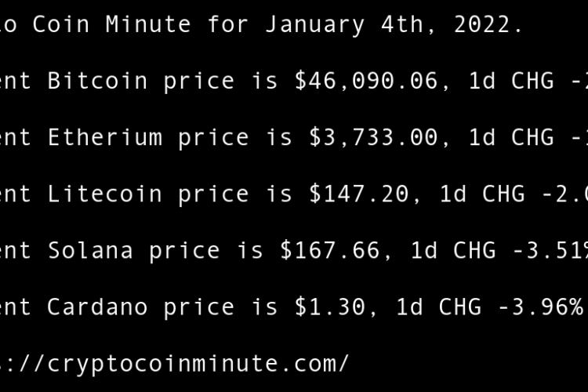Click the word Etherium
Viewport: 588px width, 392px height.
[x=104, y=137]
